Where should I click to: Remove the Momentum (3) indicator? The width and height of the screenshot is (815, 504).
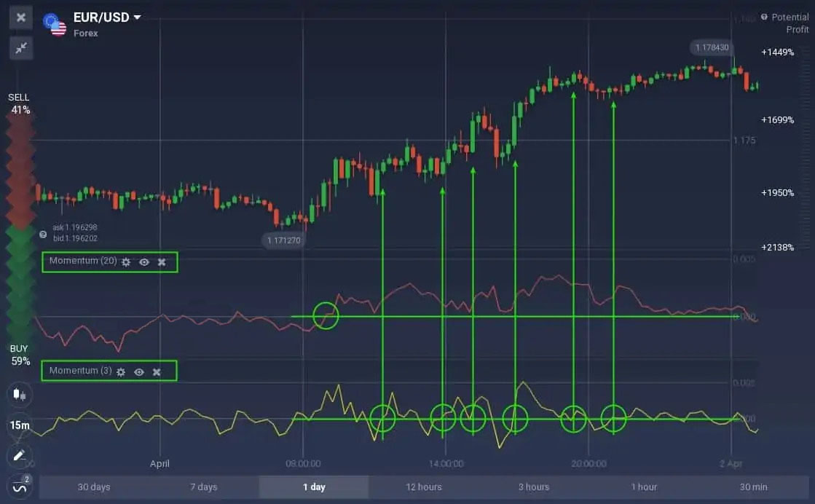pos(157,371)
